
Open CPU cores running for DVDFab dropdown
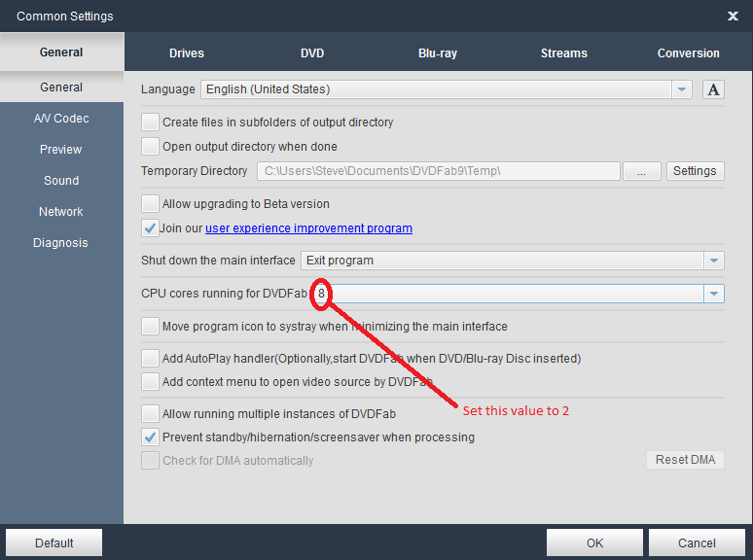[x=714, y=294]
